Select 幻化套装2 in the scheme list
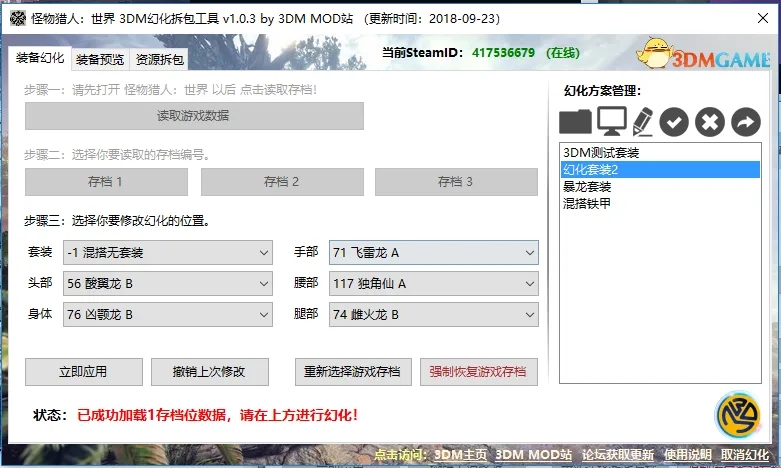 point(660,169)
